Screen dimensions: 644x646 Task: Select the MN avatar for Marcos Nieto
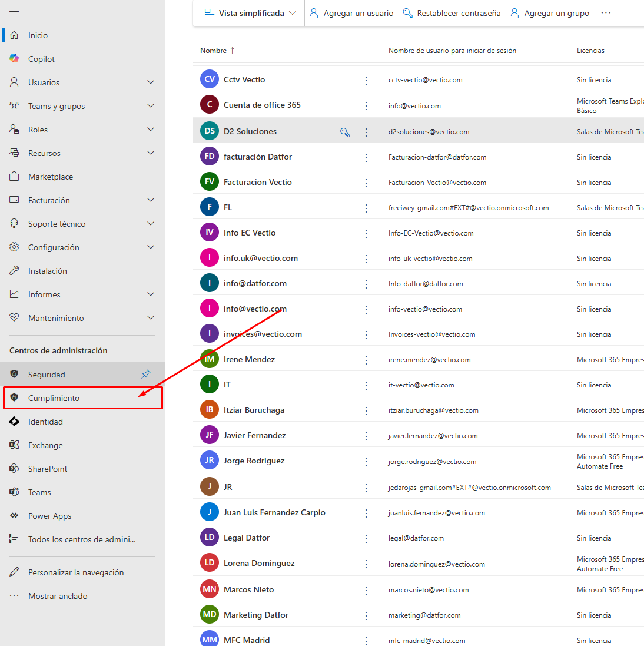pyautogui.click(x=209, y=589)
